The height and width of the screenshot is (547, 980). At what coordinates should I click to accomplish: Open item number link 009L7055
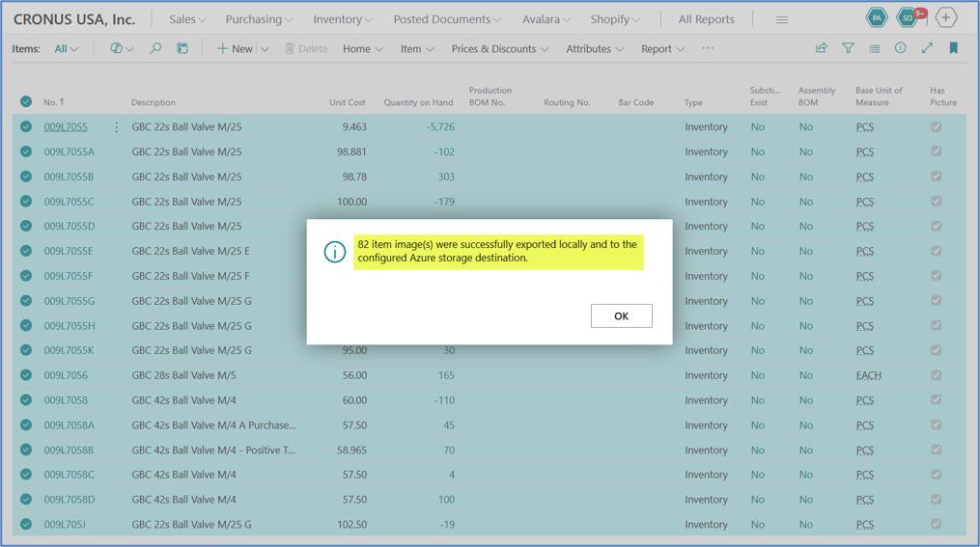[x=66, y=126]
